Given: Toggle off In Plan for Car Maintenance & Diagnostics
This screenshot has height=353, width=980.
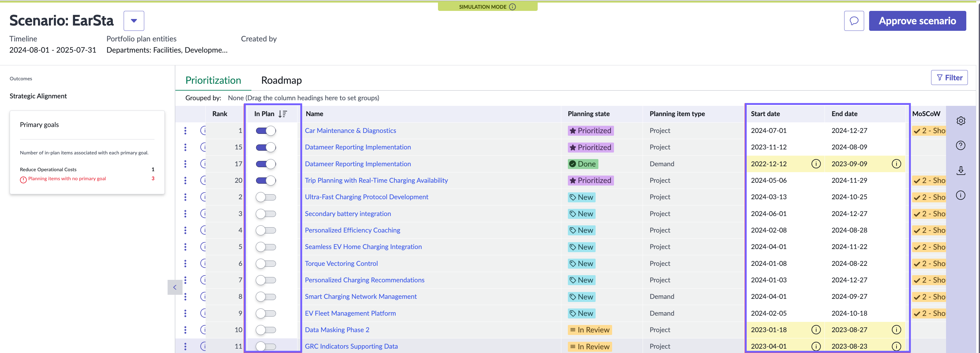Looking at the screenshot, I should (265, 131).
